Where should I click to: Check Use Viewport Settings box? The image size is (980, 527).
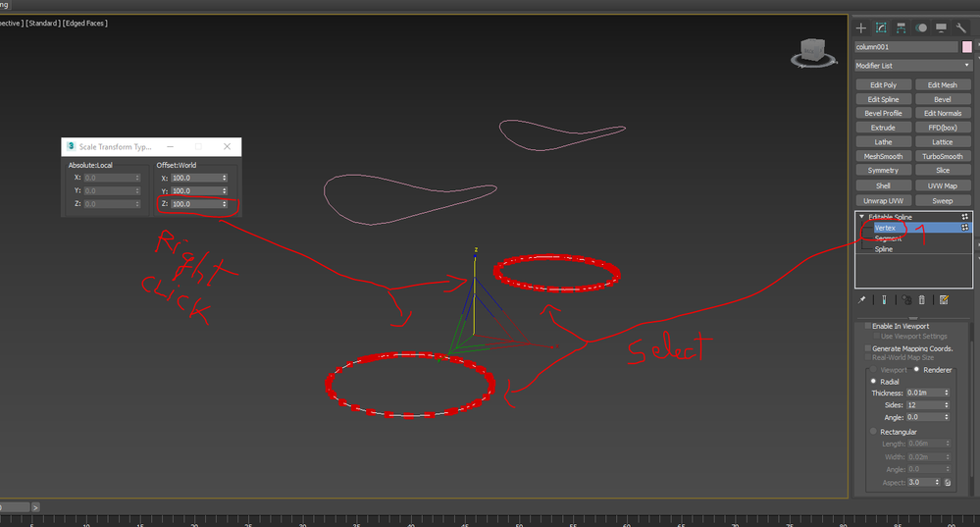tap(876, 336)
